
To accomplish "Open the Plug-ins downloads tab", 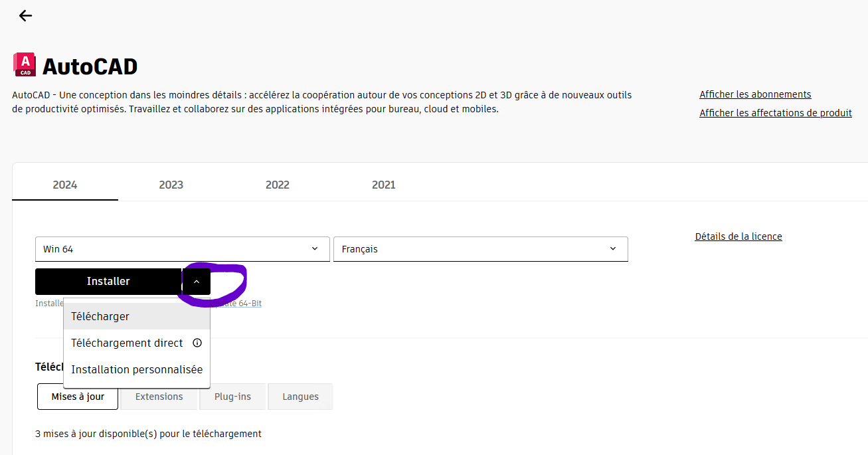I will click(x=232, y=397).
